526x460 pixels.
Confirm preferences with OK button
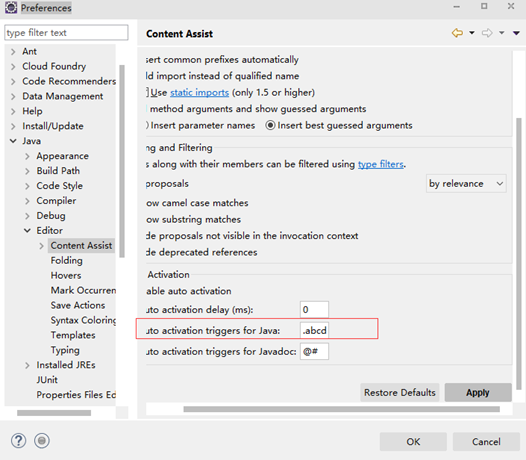(x=413, y=442)
